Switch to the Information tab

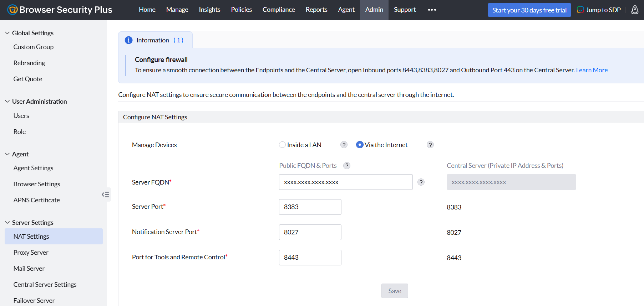pos(155,40)
